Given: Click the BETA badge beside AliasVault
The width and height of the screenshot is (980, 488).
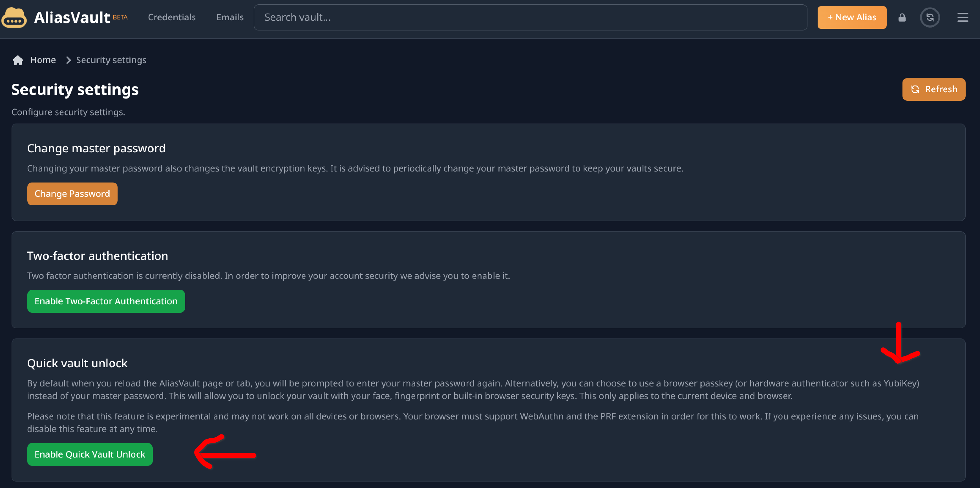Looking at the screenshot, I should tap(120, 17).
